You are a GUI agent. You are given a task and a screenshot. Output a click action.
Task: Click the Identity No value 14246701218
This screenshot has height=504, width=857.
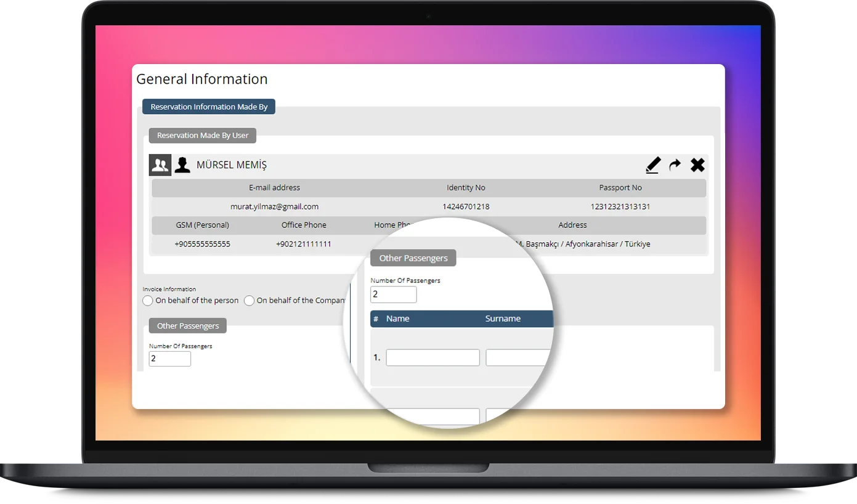466,206
